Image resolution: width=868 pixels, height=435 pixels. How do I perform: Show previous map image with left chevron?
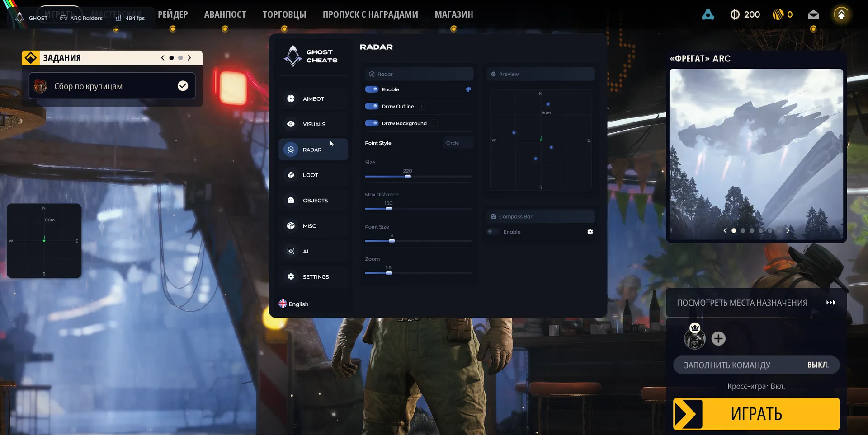(725, 230)
